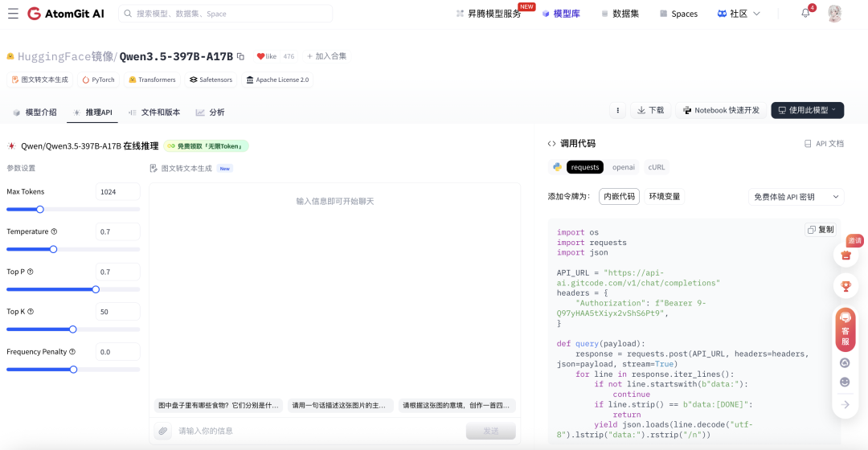The image size is (868, 450).
Task: Click the Temperature value field
Action: (x=117, y=231)
